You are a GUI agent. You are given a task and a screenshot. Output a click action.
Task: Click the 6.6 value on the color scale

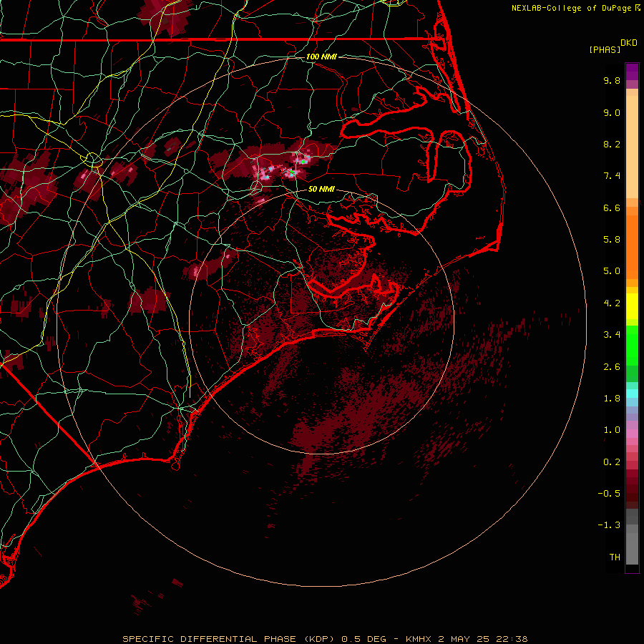pos(612,208)
